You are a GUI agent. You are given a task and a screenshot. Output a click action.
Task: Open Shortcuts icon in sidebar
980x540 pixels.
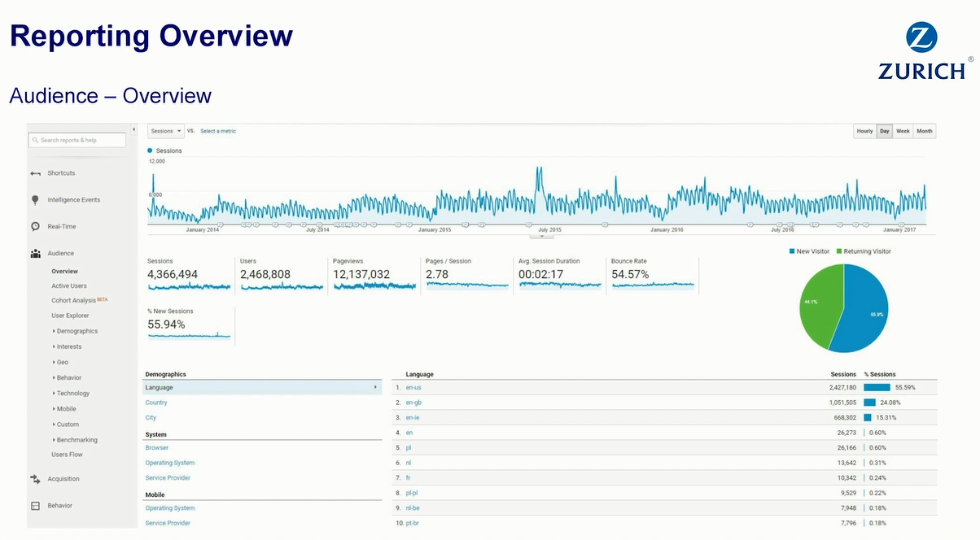tap(35, 173)
